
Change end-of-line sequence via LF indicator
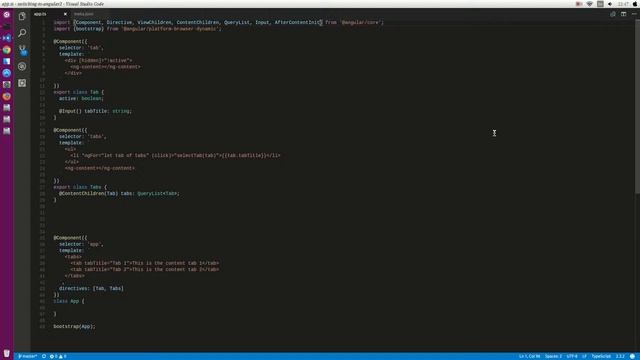pos(584,356)
